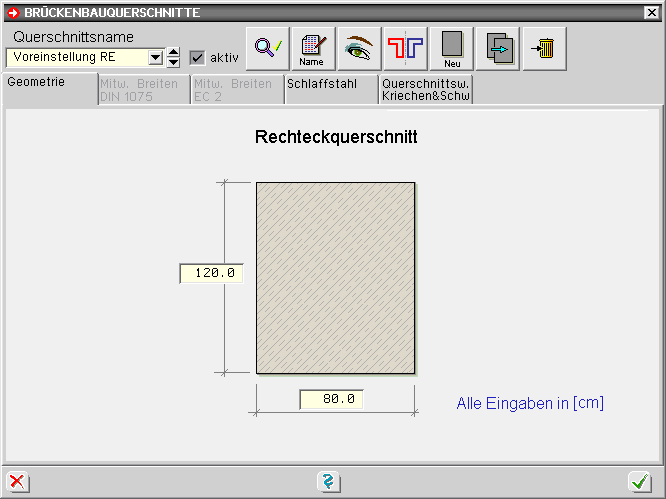
Task: Step up to previous cross-section name
Action: [x=173, y=52]
